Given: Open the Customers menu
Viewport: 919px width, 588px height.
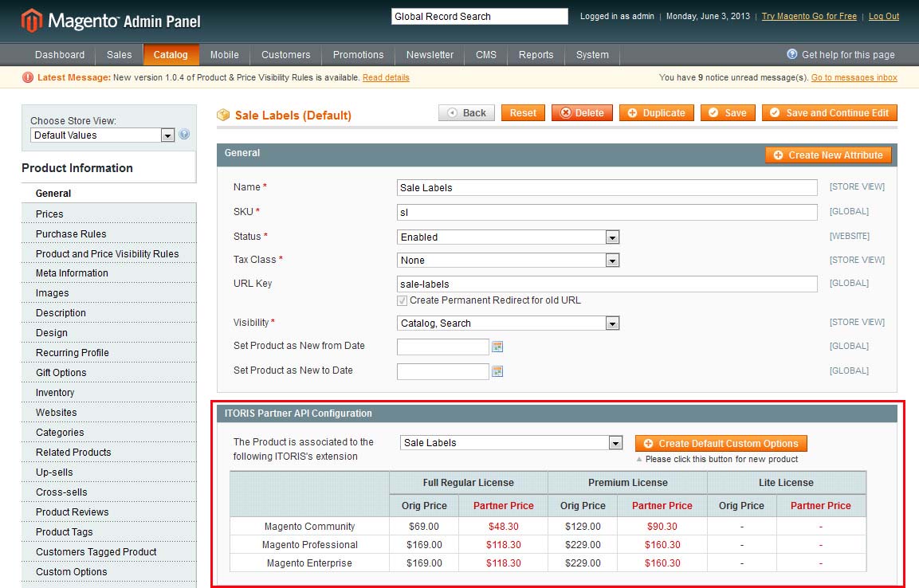Looking at the screenshot, I should click(x=286, y=54).
